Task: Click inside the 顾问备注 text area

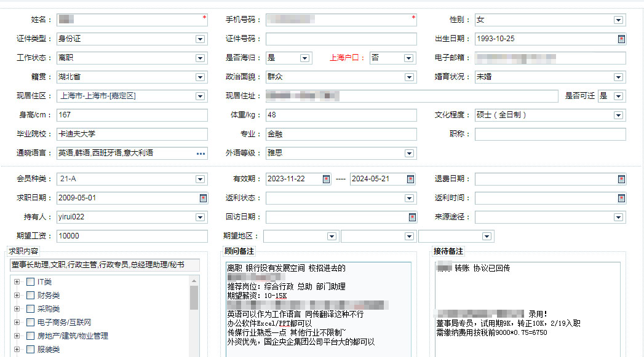Action: click(x=318, y=310)
